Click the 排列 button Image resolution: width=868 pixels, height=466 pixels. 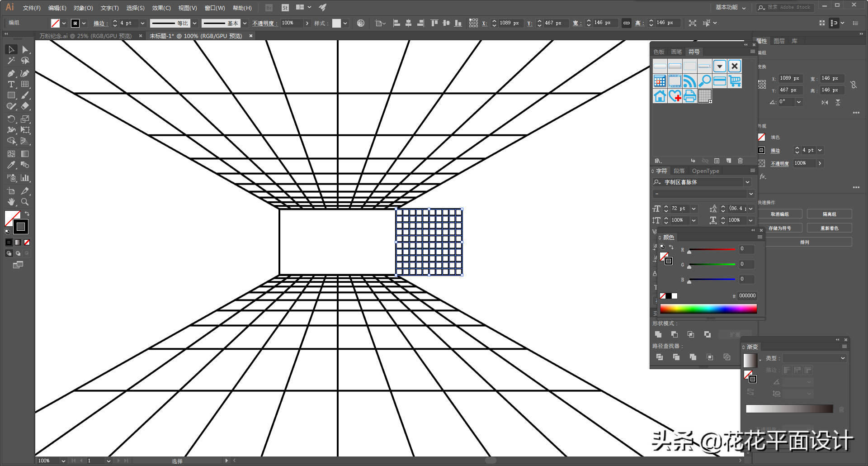tap(805, 242)
